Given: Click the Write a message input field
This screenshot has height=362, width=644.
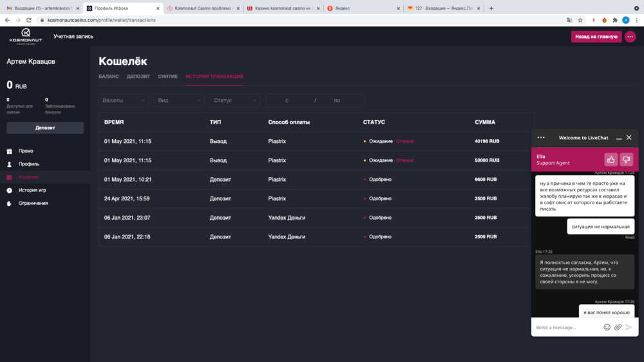Looking at the screenshot, I should 567,327.
